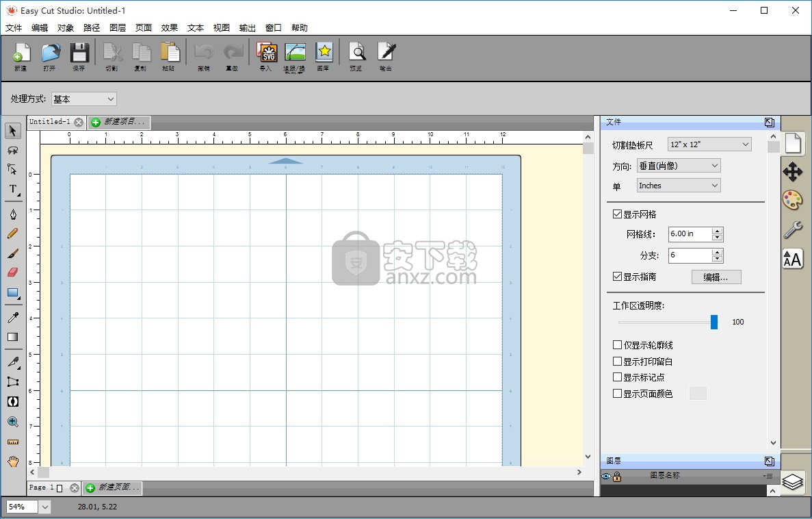Viewport: 812px width, 519px height.
Task: Open the 处理方式 dropdown
Action: [84, 99]
